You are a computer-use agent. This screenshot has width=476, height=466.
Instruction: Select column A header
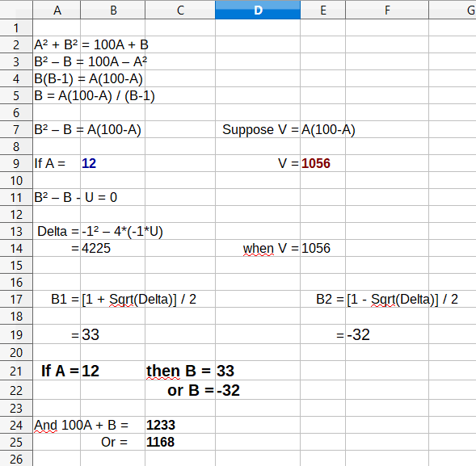pyautogui.click(x=57, y=10)
